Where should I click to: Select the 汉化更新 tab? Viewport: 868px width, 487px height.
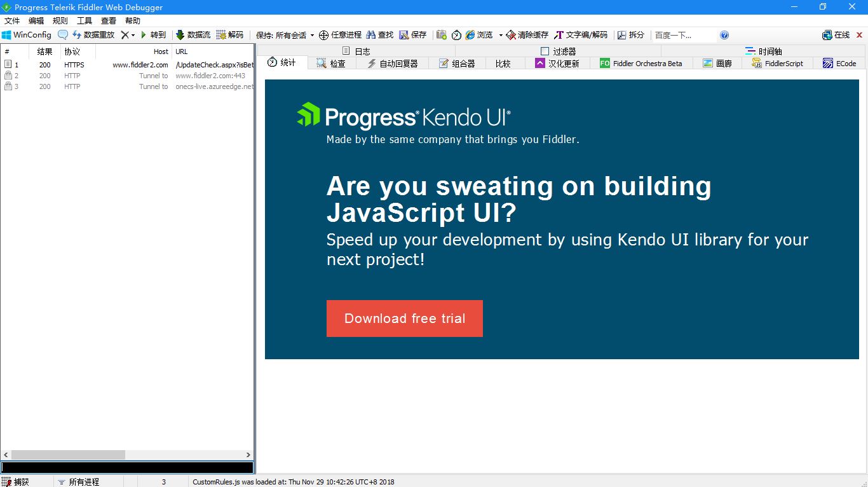point(557,63)
